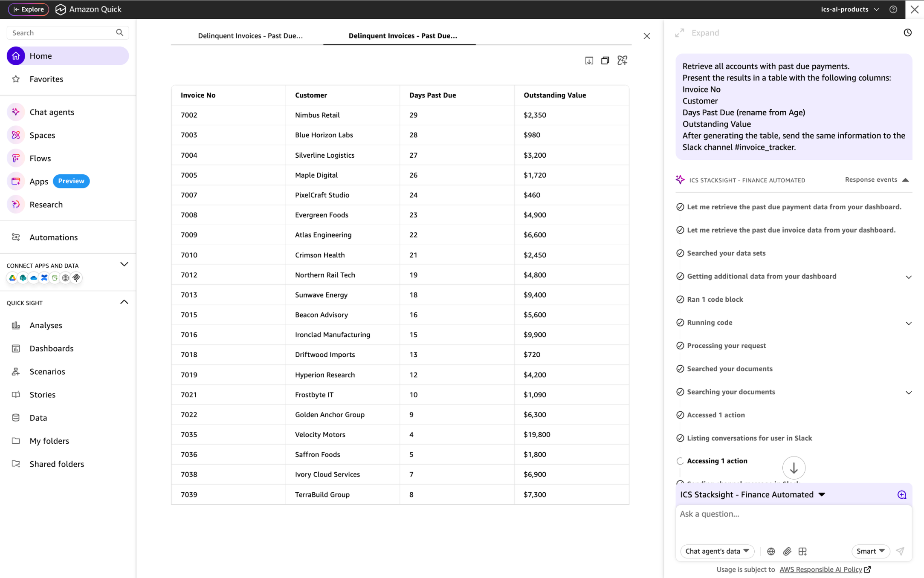Click the new chat icon
924x578 pixels.
tap(901, 494)
